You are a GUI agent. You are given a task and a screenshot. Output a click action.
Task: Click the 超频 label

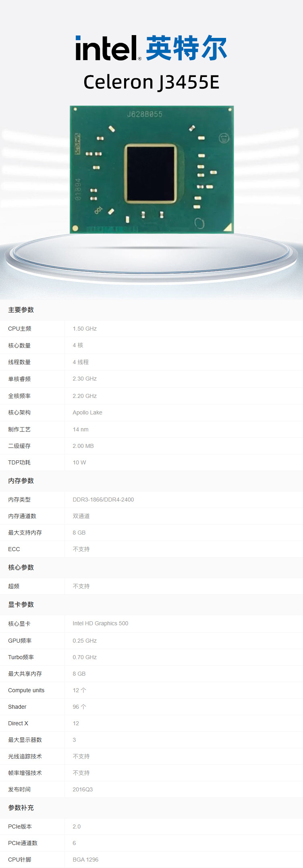(14, 586)
